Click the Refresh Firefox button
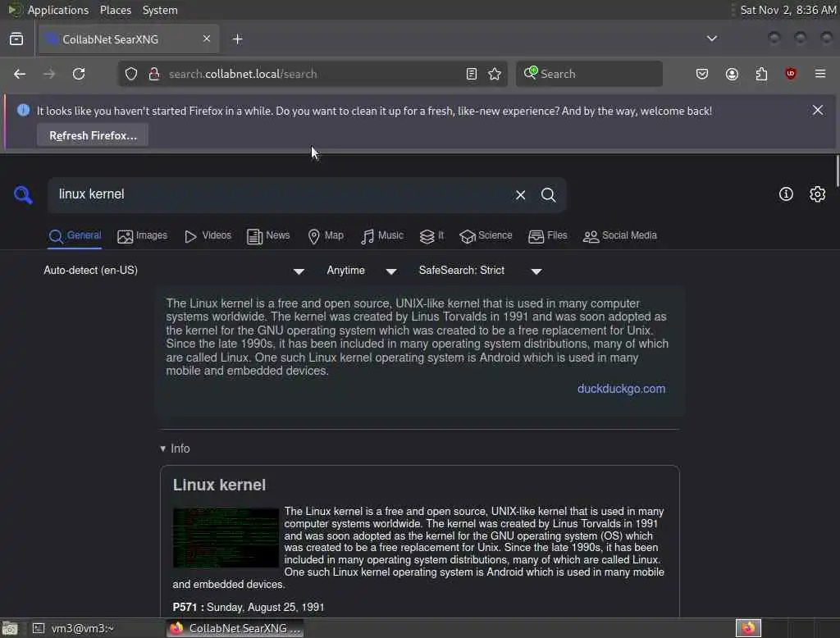 93,135
